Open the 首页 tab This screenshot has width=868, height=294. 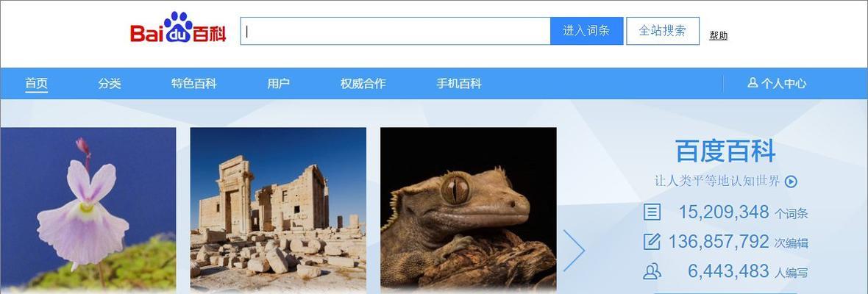coord(37,84)
